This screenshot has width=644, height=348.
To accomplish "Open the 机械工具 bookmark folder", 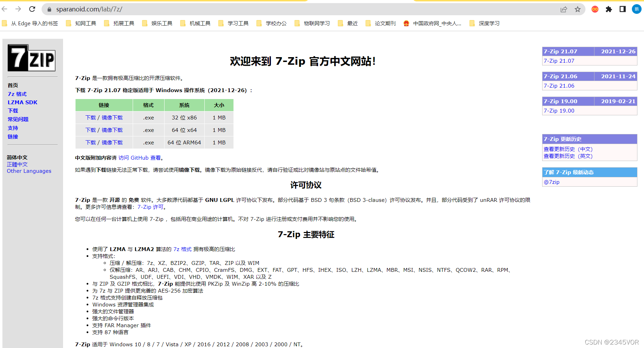I will coord(196,23).
